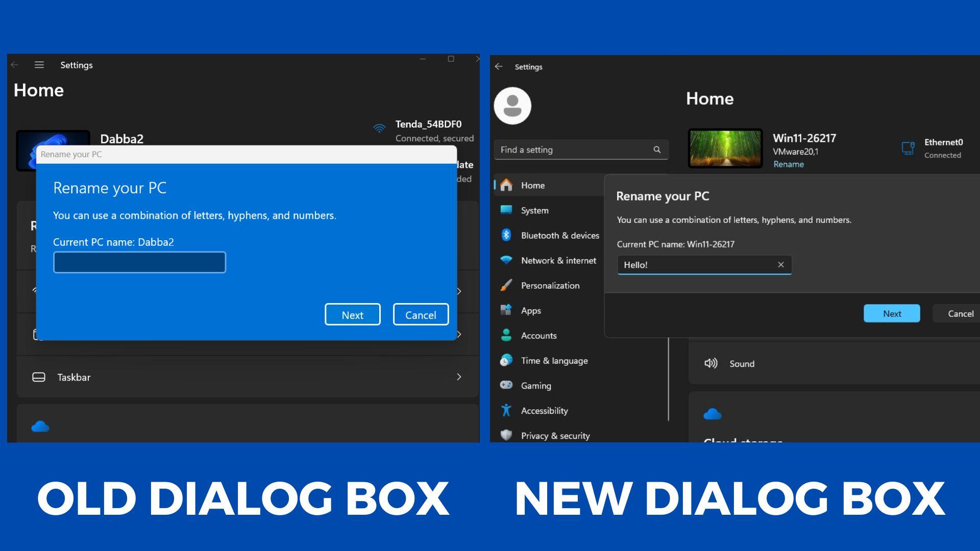The width and height of the screenshot is (980, 551).
Task: Open Privacy & security section
Action: pyautogui.click(x=555, y=435)
